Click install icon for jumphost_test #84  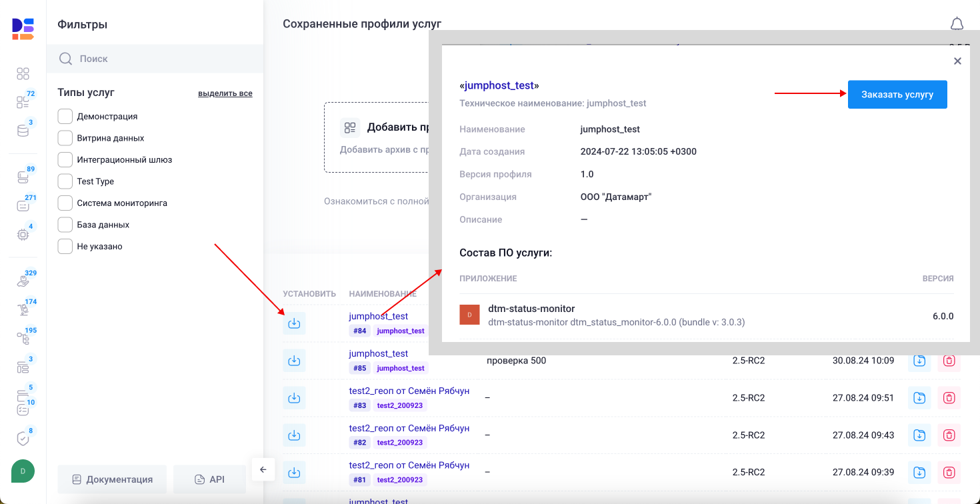pyautogui.click(x=294, y=323)
